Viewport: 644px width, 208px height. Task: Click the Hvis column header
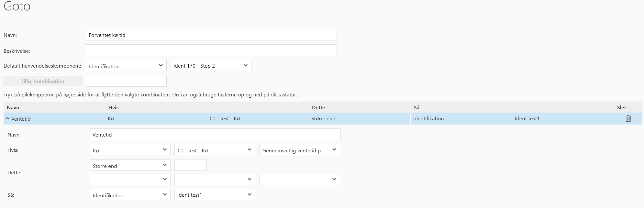click(113, 107)
